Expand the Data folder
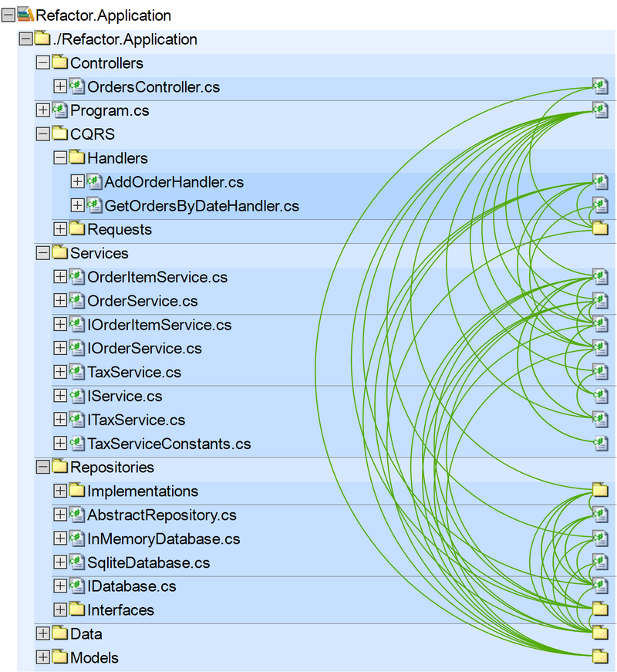This screenshot has height=672, width=617. coord(42,633)
